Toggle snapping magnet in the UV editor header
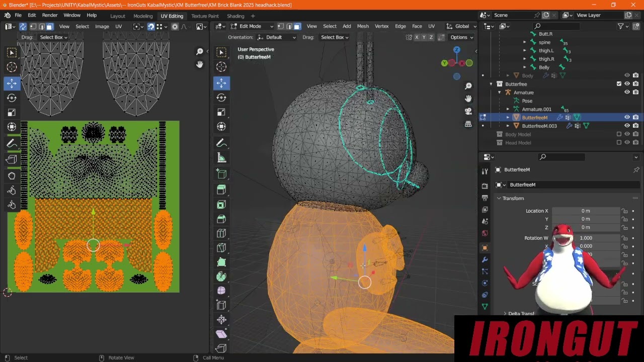The image size is (644, 362). point(151,26)
